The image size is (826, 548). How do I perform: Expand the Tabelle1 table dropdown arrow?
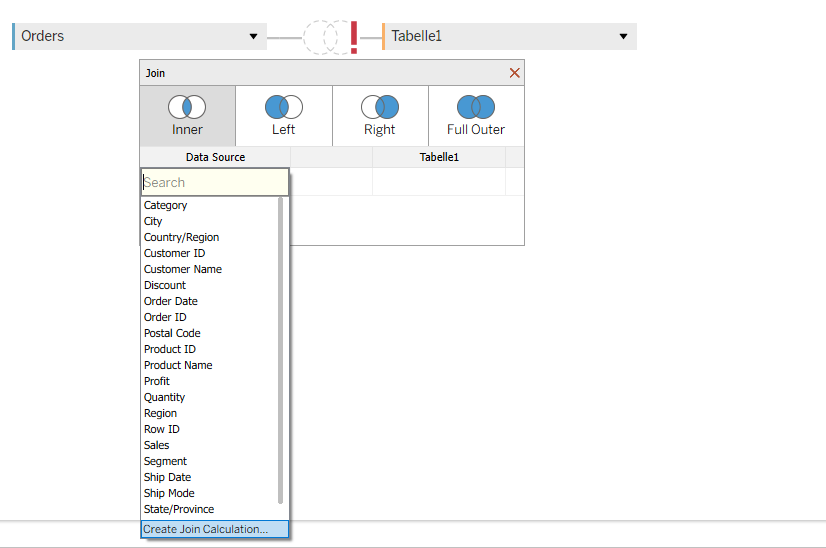point(623,37)
